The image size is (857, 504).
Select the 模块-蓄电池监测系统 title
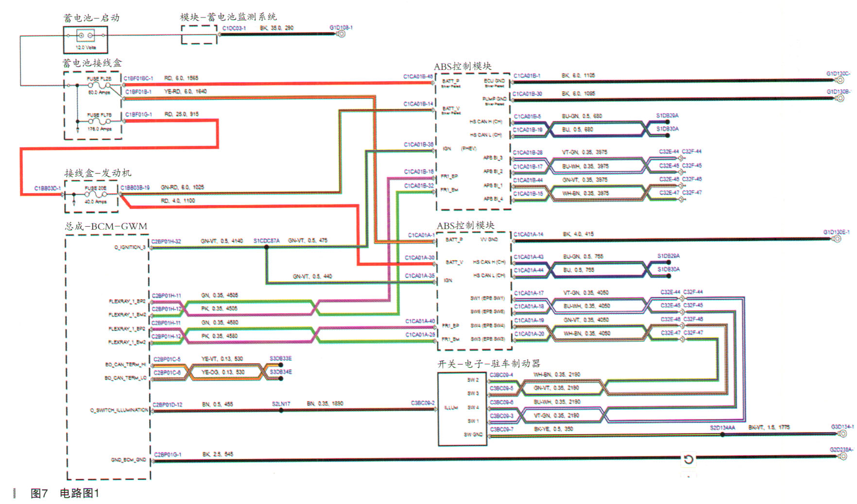point(228,17)
